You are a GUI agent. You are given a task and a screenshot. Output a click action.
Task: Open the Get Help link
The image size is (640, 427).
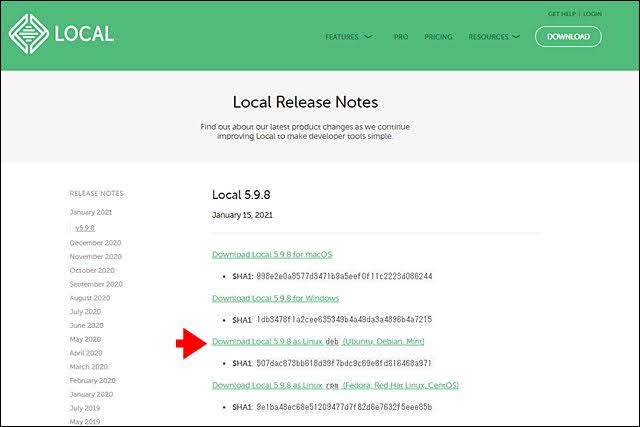[562, 14]
